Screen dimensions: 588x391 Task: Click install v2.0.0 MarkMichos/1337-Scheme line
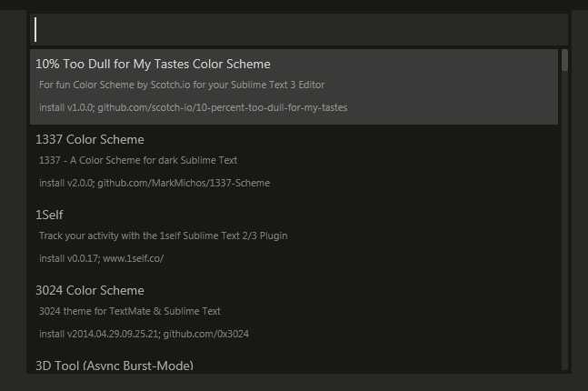coord(154,183)
